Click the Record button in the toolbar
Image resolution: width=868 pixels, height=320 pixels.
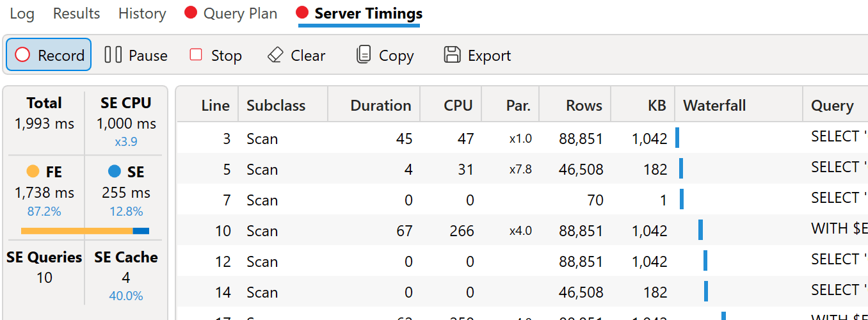(49, 55)
